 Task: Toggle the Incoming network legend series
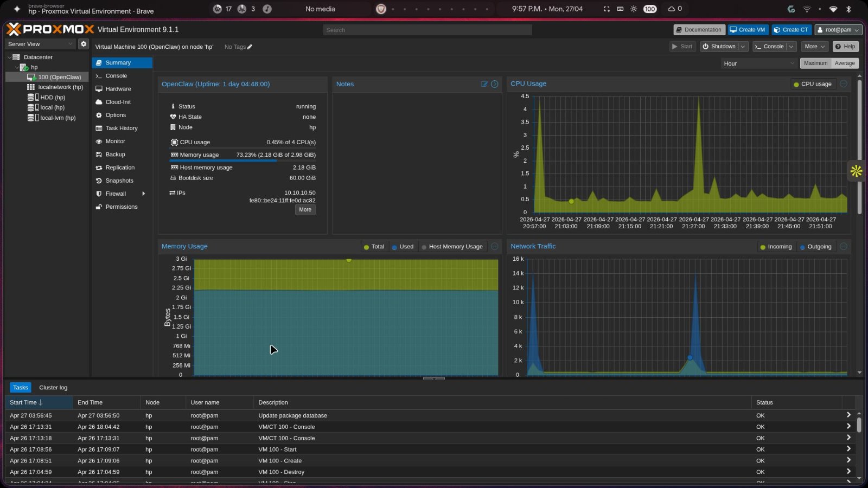pyautogui.click(x=776, y=247)
